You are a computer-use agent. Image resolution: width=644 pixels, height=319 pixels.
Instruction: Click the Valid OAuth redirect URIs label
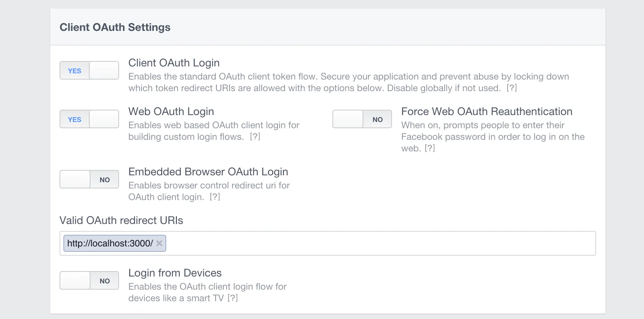tap(121, 221)
